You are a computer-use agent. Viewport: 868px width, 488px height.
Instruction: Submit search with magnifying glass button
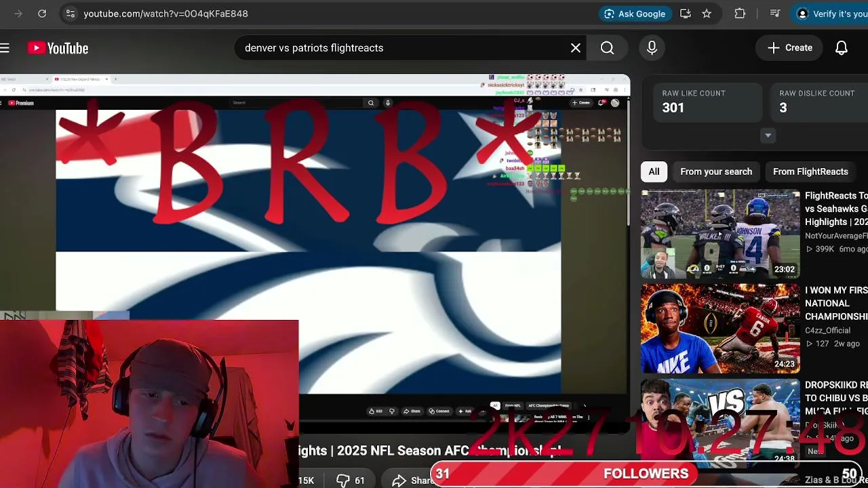608,48
